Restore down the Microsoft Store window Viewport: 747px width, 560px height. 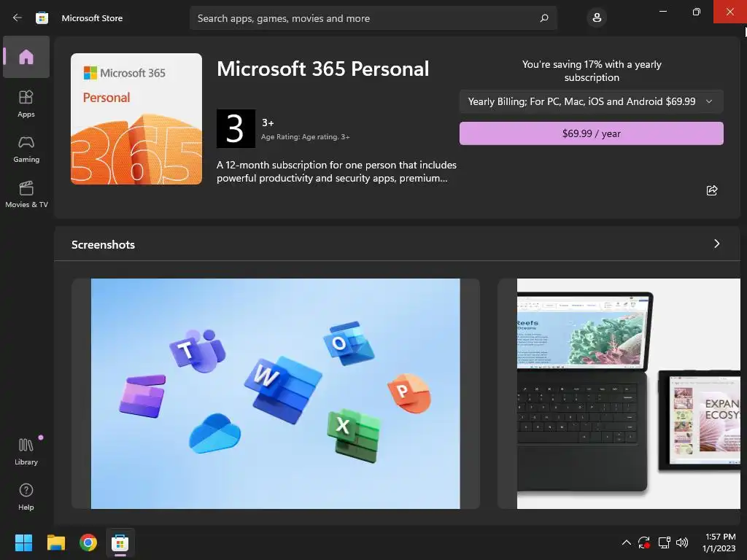696,12
